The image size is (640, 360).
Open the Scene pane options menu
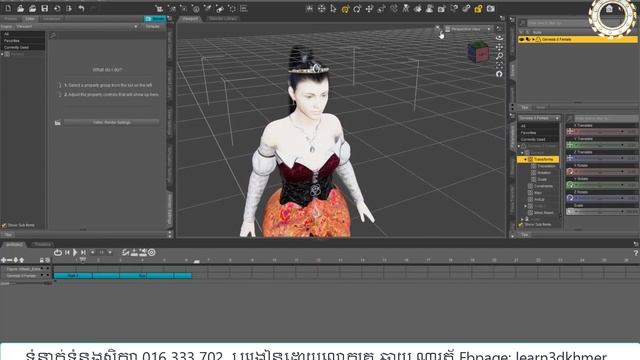(x=513, y=20)
